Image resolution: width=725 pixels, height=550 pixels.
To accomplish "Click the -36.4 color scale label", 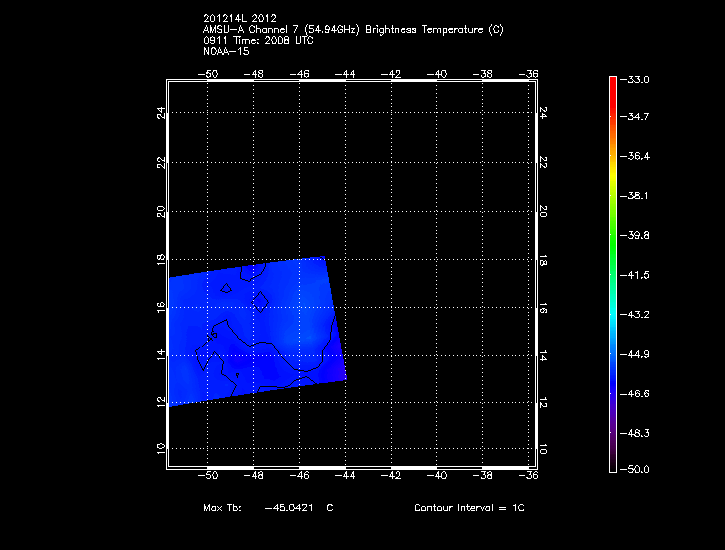I will tap(637, 157).
